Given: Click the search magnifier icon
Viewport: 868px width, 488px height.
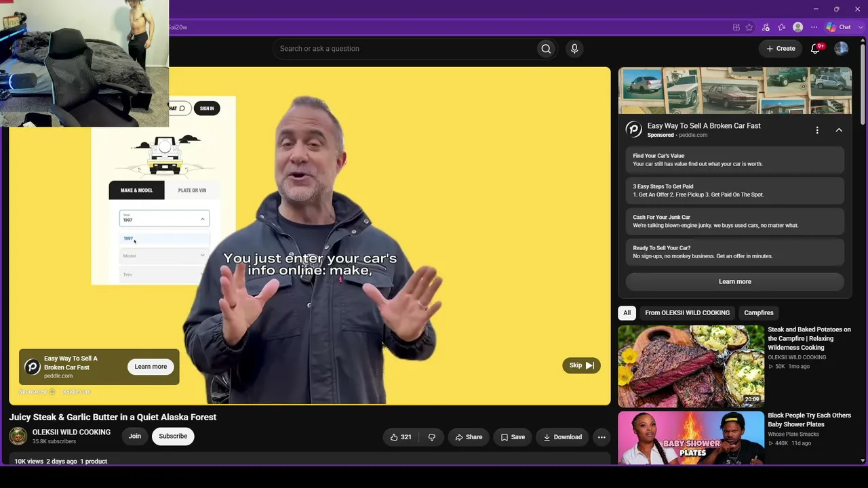Looking at the screenshot, I should [546, 49].
